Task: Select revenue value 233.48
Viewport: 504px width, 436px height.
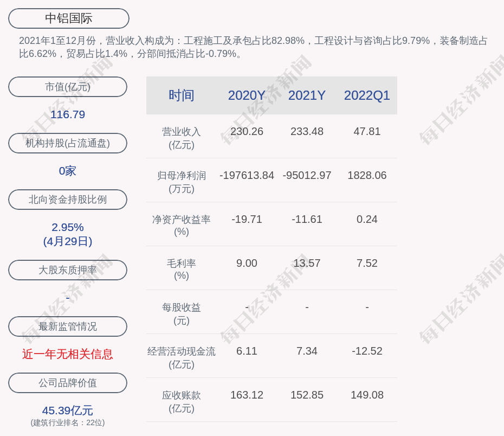Action: (307, 132)
